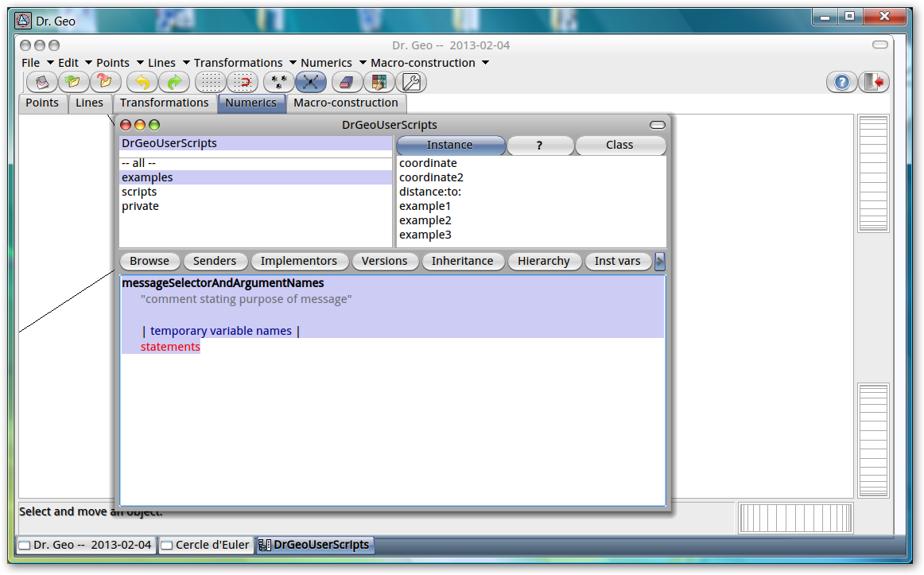Click the Senders button

pos(215,261)
